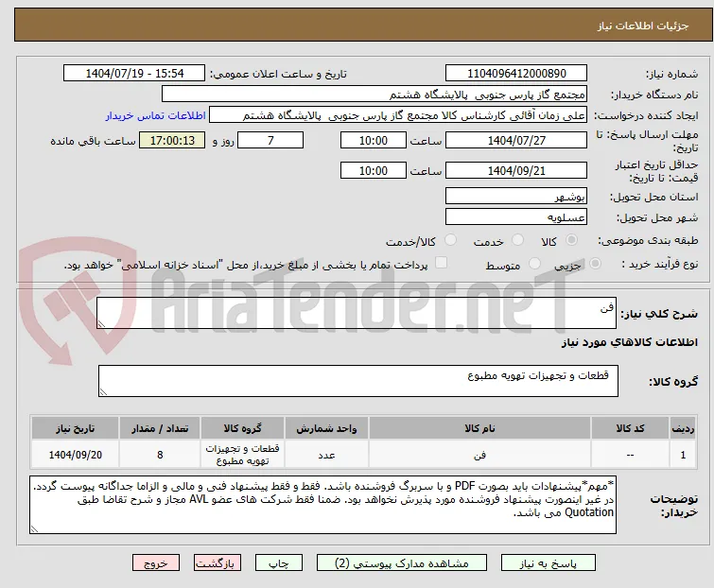This screenshot has height=588, width=714.
Task: Click buyer notes textarea
Action: (x=322, y=505)
